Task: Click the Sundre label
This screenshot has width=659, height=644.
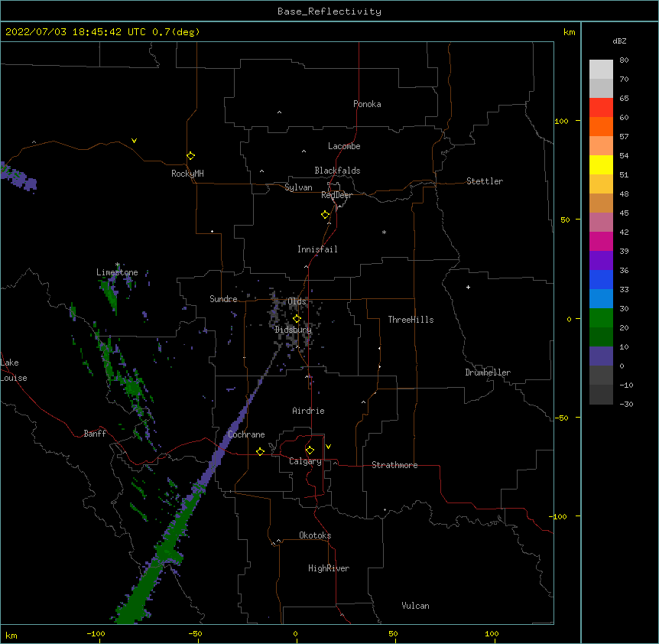Action: click(x=223, y=299)
